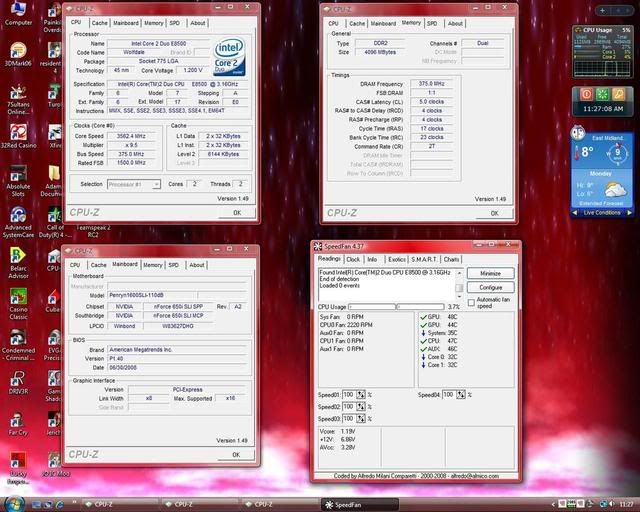Viewport: 640px width, 512px height.
Task: Select the 32Red Casino desktop icon
Action: point(18,137)
